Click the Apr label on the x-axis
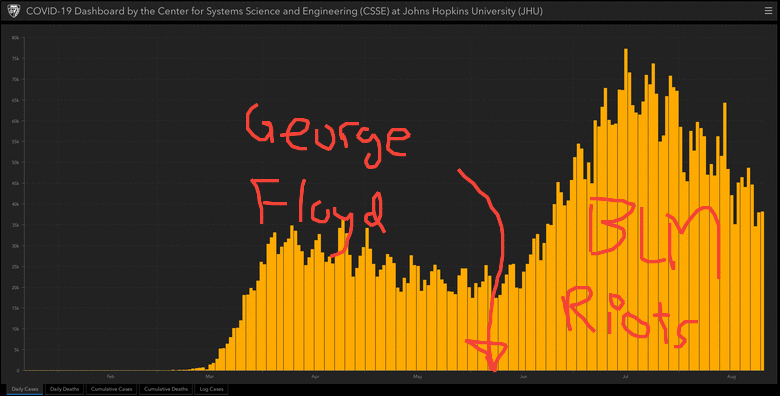The width and height of the screenshot is (780, 396). point(315,376)
